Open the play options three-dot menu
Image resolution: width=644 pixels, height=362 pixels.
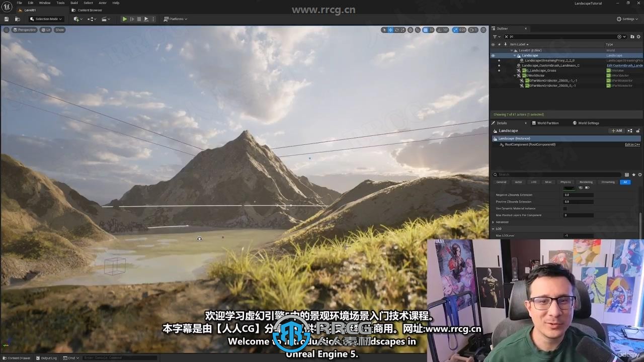[153, 19]
